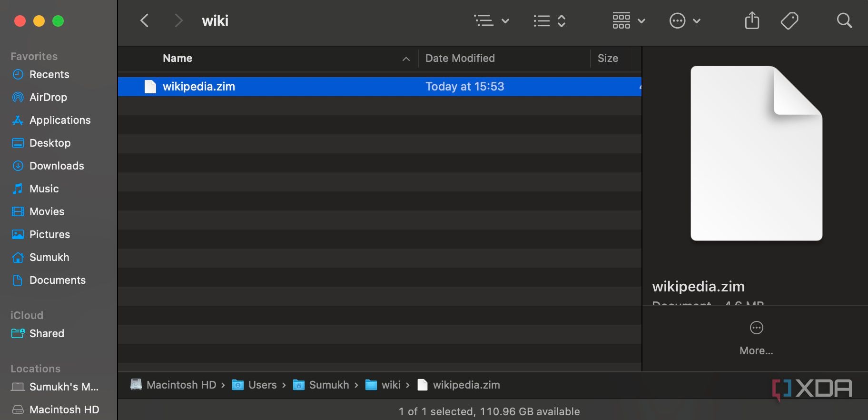
Task: Click the Documents page icon in sidebar
Action: click(x=18, y=280)
